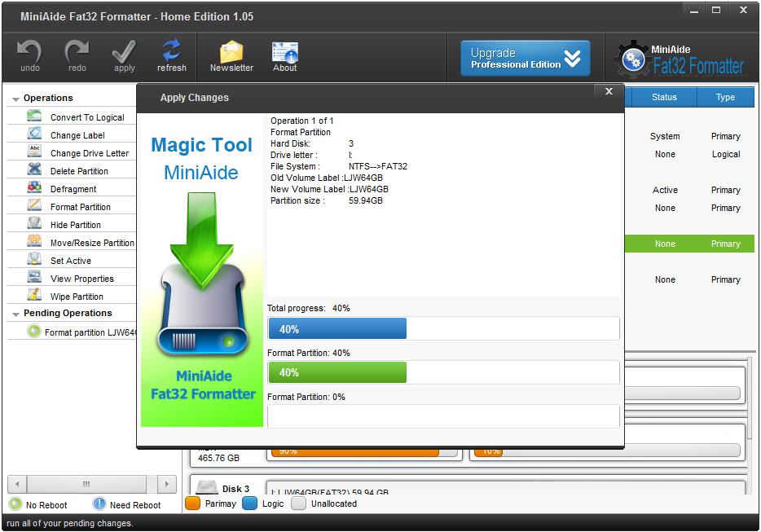Select Format partition LJW64 pending item
Screen dimensions: 761x532
(90, 332)
